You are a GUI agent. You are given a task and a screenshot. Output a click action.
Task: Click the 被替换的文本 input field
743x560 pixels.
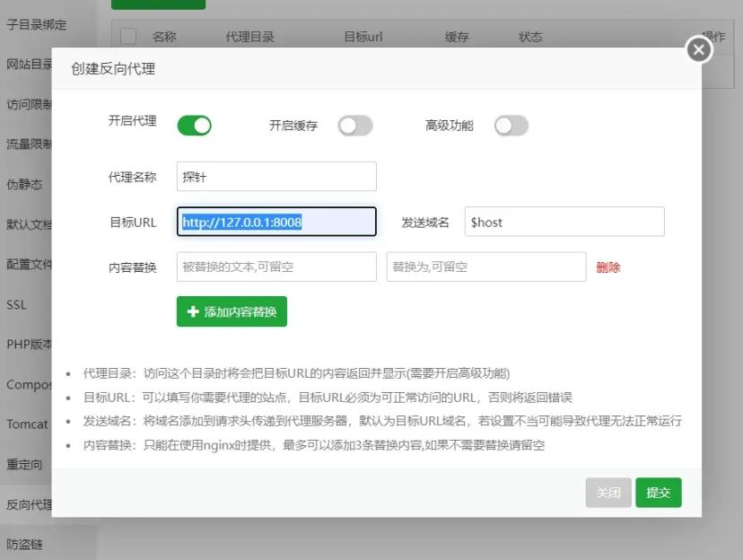pyautogui.click(x=276, y=267)
